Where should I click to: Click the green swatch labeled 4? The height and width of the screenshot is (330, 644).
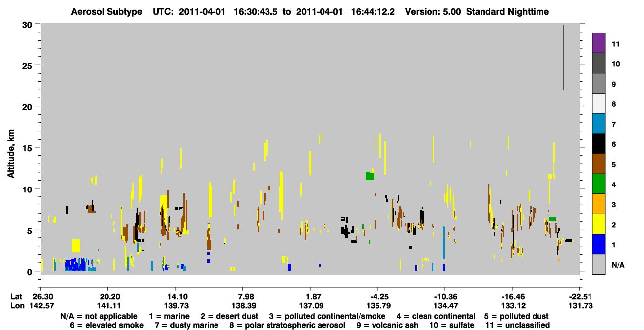coord(599,184)
